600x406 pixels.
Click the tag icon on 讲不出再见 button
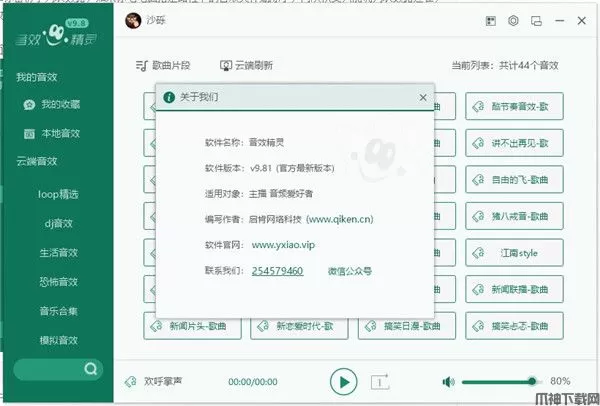pyautogui.click(x=478, y=143)
